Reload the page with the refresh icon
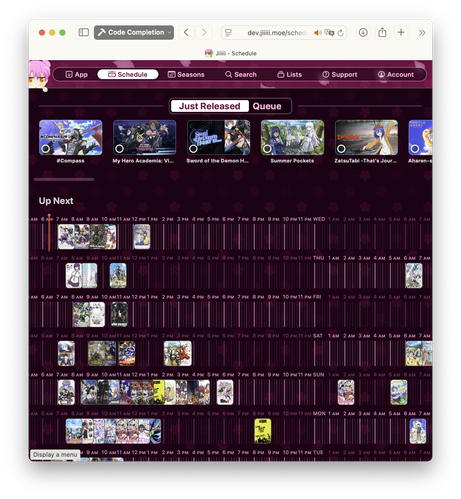The width and height of the screenshot is (461, 499). coord(340,33)
